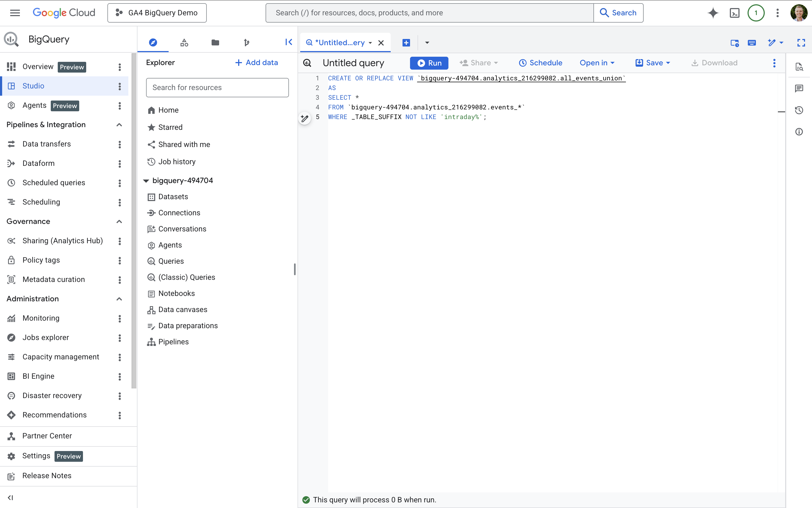
Task: Open three-dot menu beside Studio
Action: [119, 86]
